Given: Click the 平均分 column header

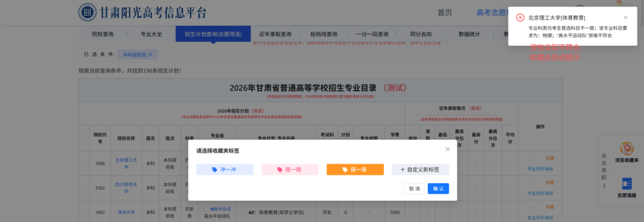Looking at the screenshot, I should pyautogui.click(x=510, y=138).
